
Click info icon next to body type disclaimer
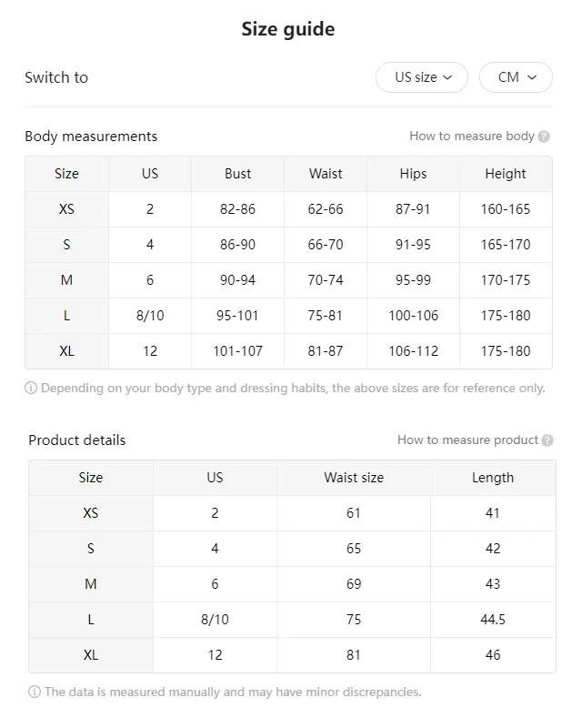click(31, 388)
